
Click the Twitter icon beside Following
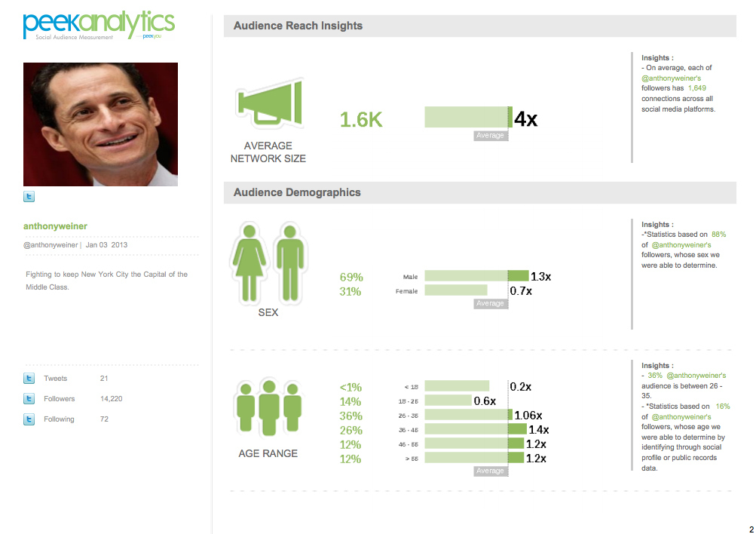[29, 419]
